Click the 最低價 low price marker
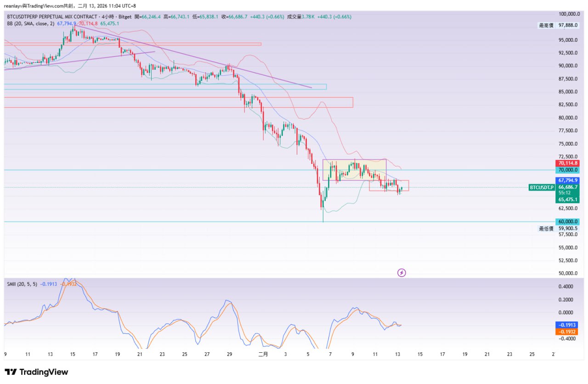The height and width of the screenshot is (384, 588). tap(546, 228)
